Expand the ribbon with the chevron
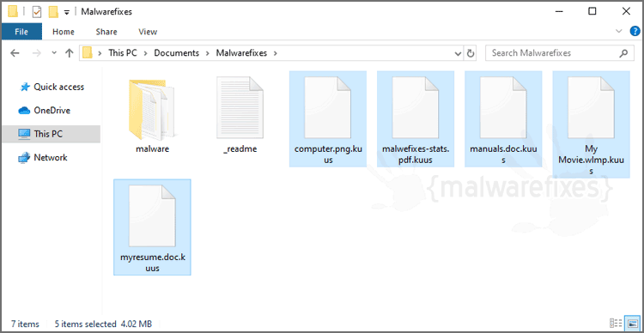644x333 pixels. click(619, 31)
